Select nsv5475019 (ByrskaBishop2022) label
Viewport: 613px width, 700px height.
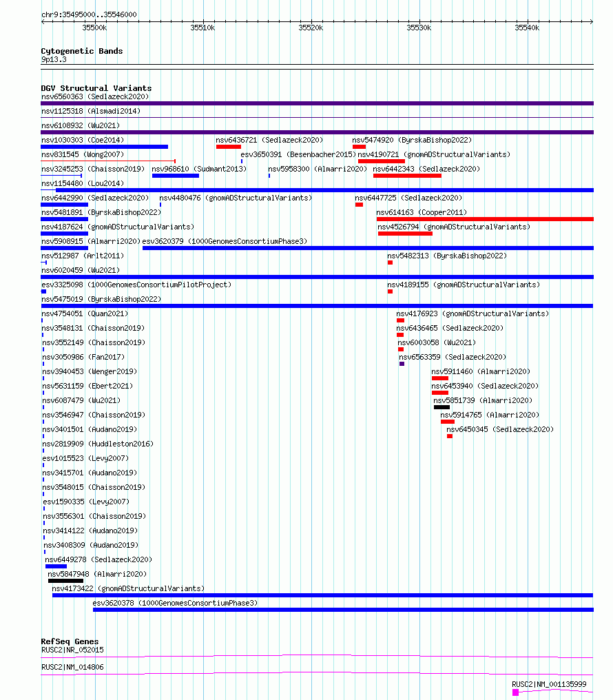[101, 299]
